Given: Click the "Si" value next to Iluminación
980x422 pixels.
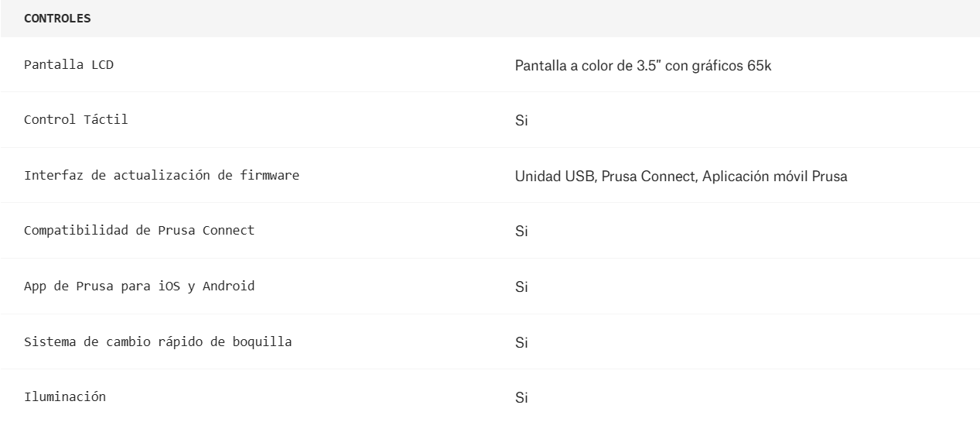Looking at the screenshot, I should tap(521, 399).
